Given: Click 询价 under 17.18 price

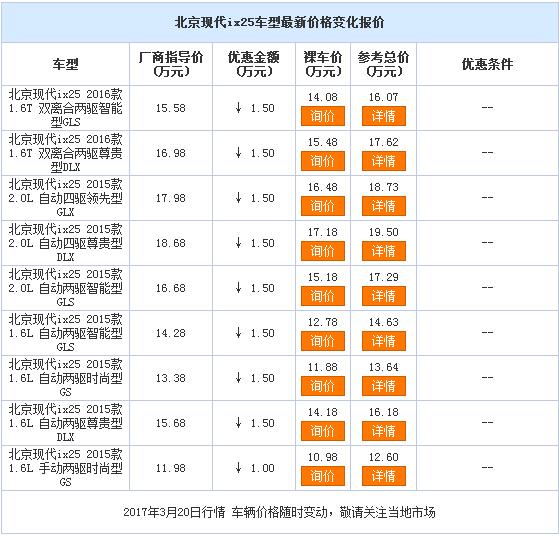Looking at the screenshot, I should click(323, 251).
